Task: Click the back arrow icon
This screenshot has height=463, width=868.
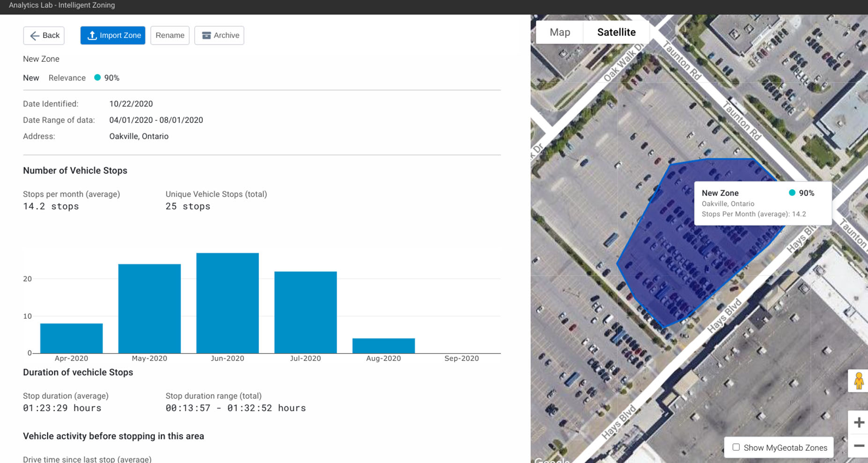Action: [34, 36]
